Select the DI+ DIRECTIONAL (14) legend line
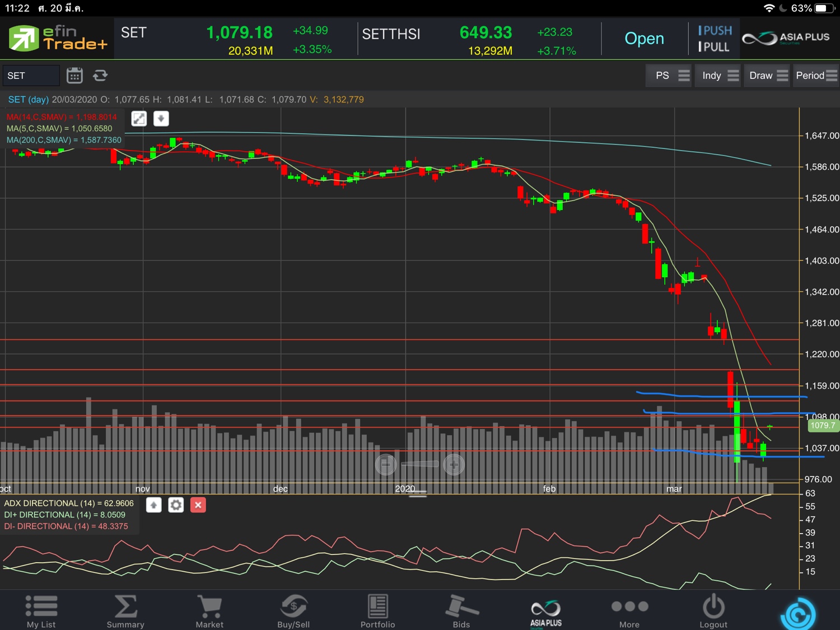Image resolution: width=840 pixels, height=630 pixels. [65, 515]
